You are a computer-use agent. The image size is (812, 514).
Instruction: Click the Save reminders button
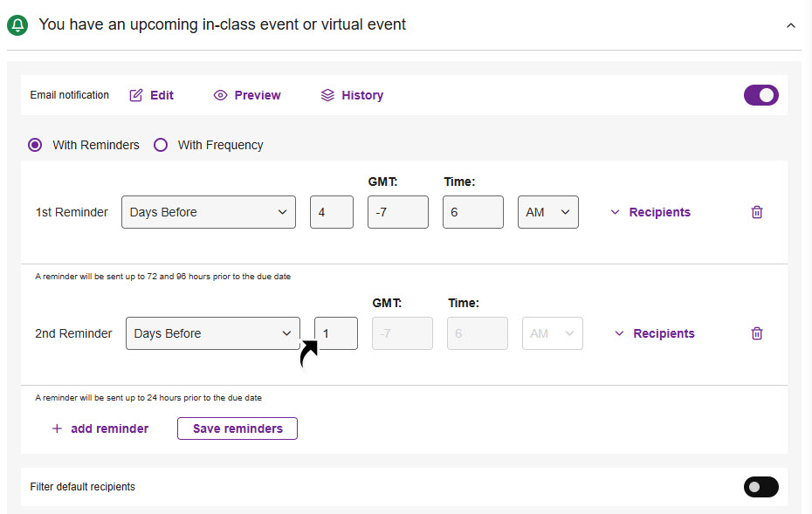237,428
